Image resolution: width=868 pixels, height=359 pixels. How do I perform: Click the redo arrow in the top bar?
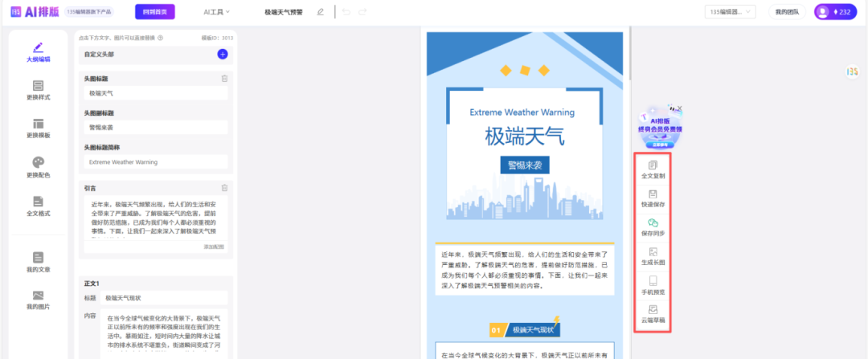click(362, 11)
